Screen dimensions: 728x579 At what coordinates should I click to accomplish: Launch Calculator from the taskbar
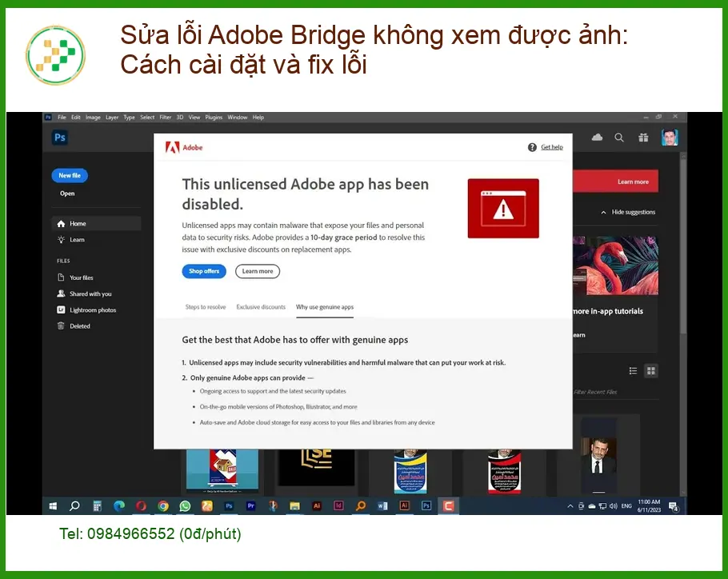(x=97, y=506)
